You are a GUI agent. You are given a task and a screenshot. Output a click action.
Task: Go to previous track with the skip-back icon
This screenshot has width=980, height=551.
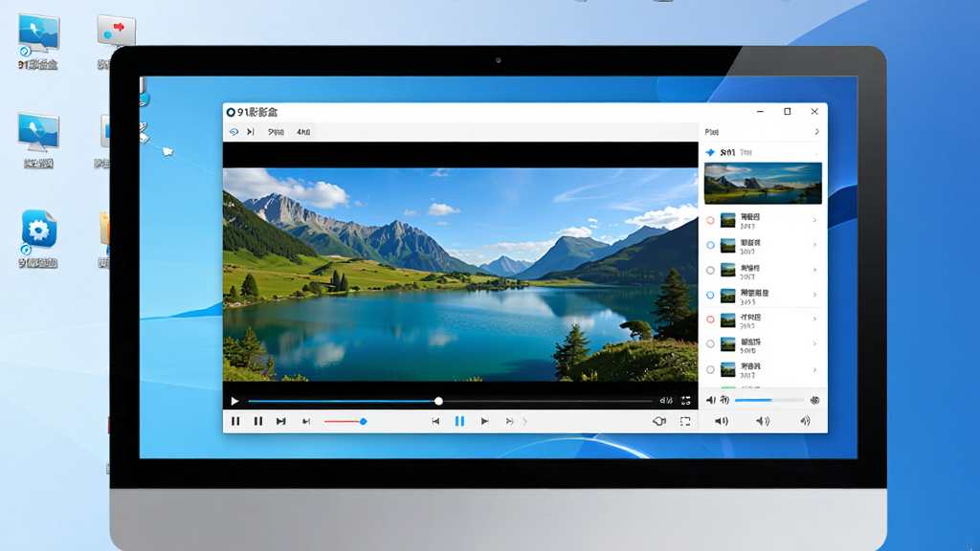[x=435, y=421]
